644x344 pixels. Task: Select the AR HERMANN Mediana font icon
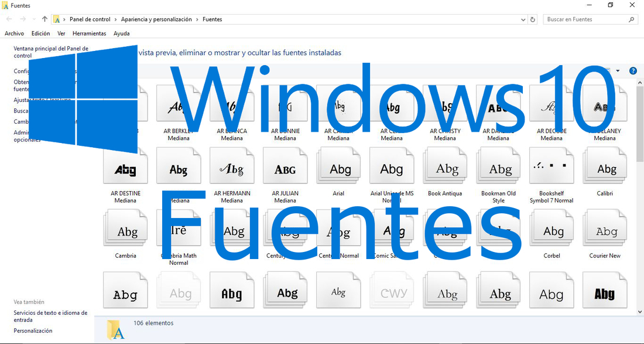[x=232, y=166]
